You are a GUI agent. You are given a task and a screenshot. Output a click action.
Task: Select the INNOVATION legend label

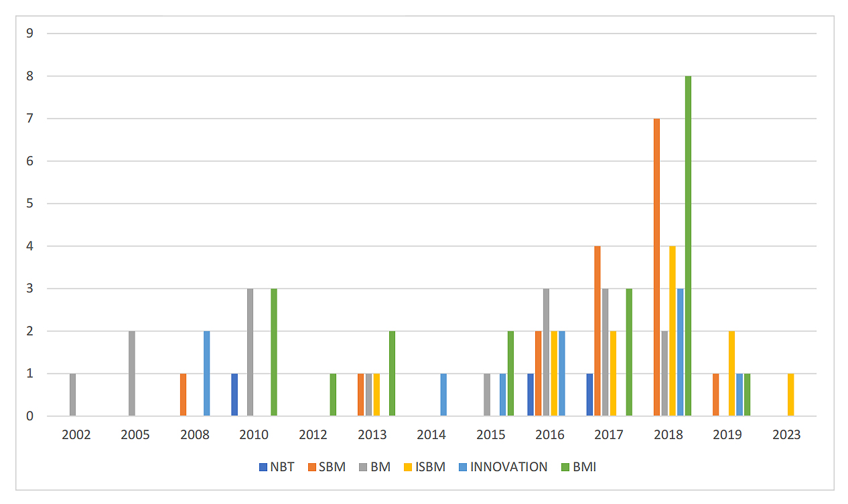tap(508, 467)
